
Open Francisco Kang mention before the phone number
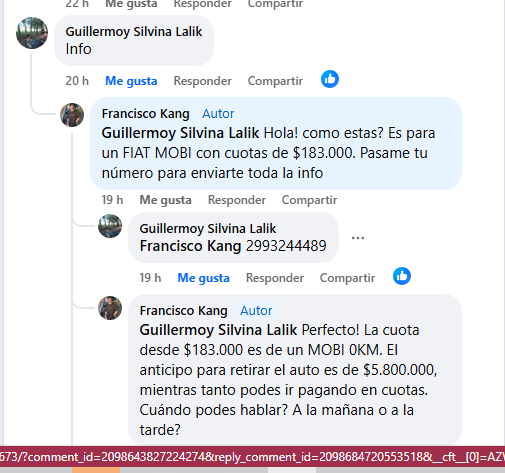[190, 246]
